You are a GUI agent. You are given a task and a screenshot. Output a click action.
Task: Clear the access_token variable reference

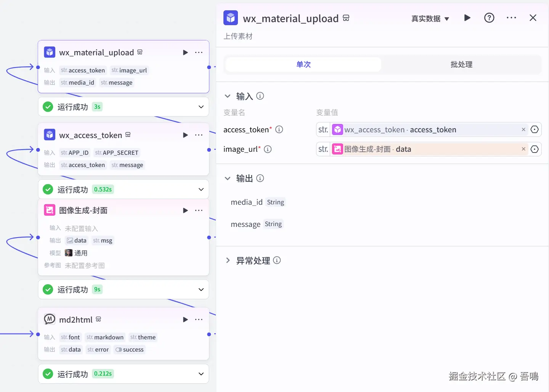point(523,129)
